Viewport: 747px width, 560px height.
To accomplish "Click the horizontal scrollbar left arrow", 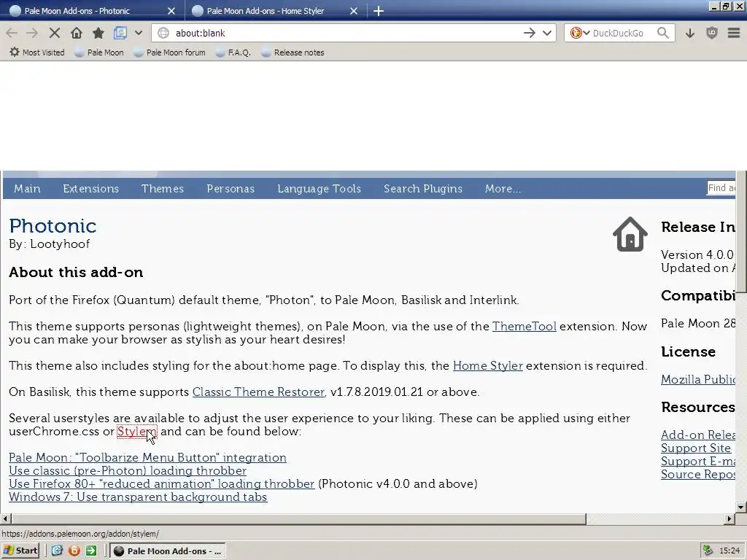I will (x=6, y=518).
